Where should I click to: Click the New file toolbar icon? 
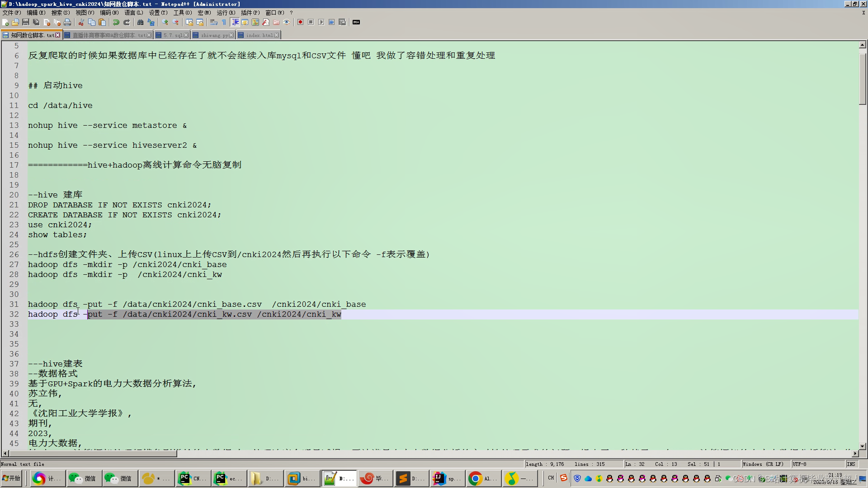point(5,22)
